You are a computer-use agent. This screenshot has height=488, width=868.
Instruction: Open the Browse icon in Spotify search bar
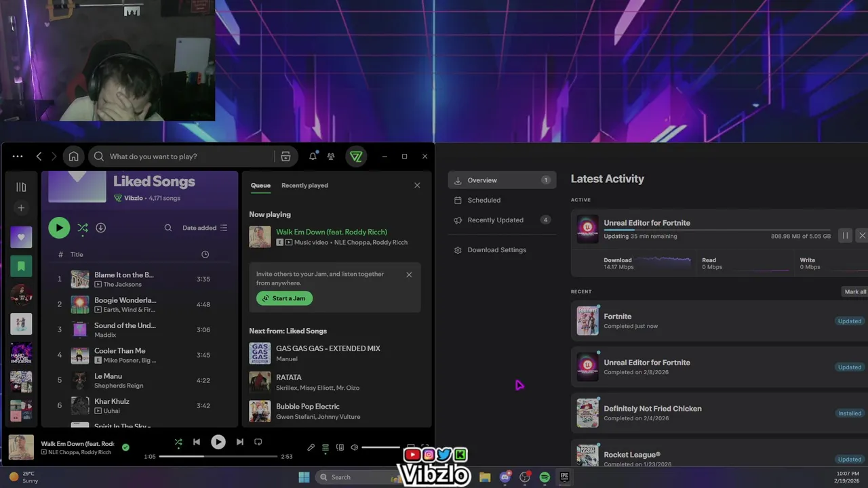[285, 157]
